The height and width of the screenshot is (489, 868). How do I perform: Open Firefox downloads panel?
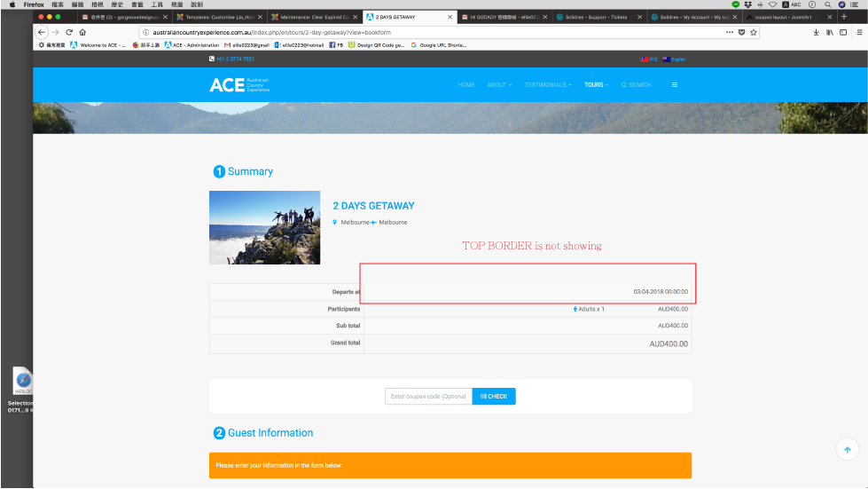click(x=816, y=32)
